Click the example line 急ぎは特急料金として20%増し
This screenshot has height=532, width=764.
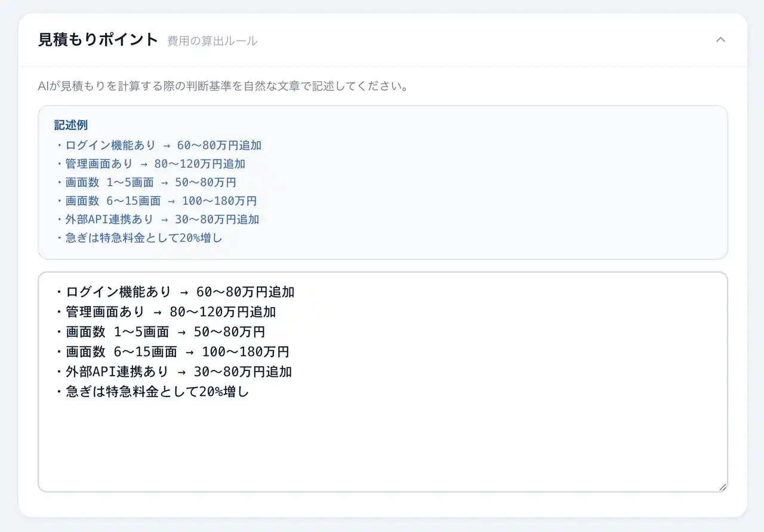[x=139, y=238]
